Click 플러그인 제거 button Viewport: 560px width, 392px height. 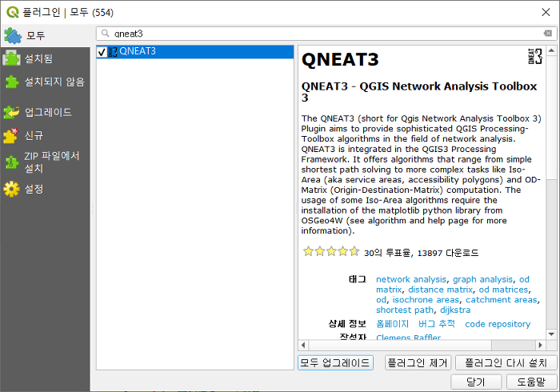pos(418,362)
